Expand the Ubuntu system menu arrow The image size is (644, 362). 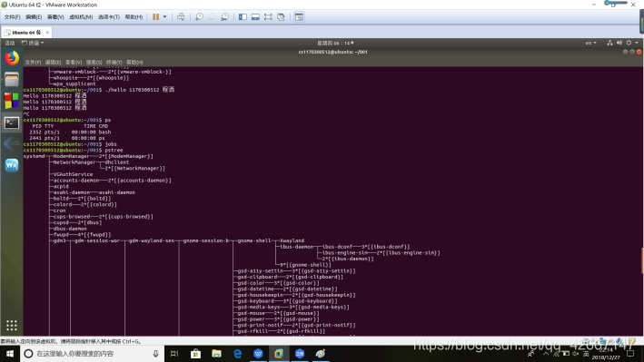click(637, 43)
